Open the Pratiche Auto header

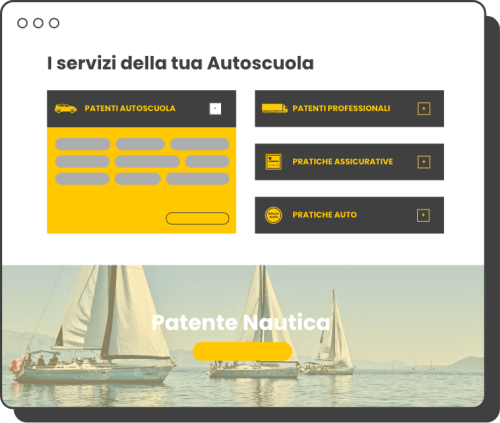pos(349,215)
